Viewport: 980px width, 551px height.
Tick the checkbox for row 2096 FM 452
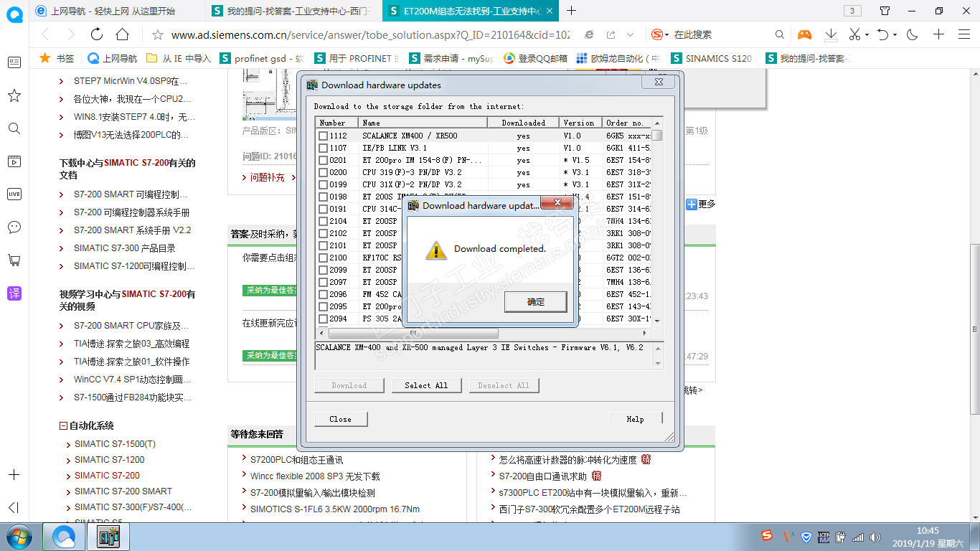[323, 294]
